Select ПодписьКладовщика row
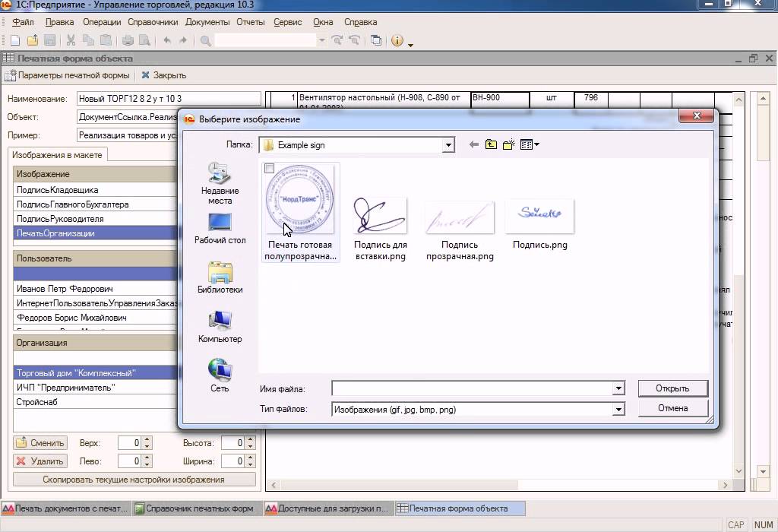Image resolution: width=778 pixels, height=532 pixels. click(96, 189)
